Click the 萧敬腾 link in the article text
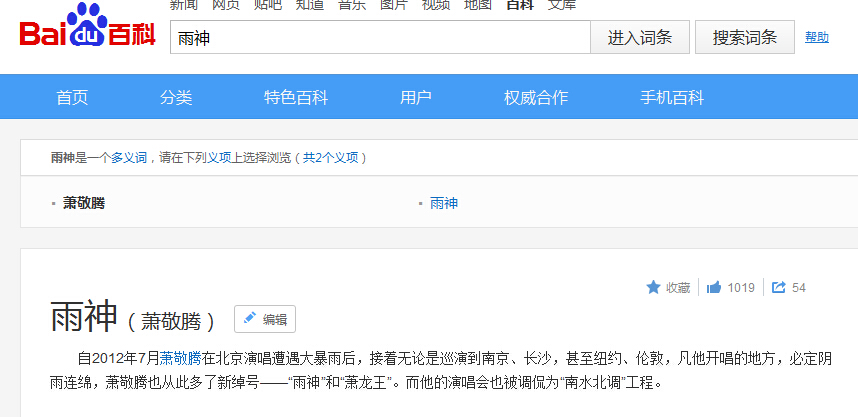Viewport: 858px width, 417px height. click(181, 359)
